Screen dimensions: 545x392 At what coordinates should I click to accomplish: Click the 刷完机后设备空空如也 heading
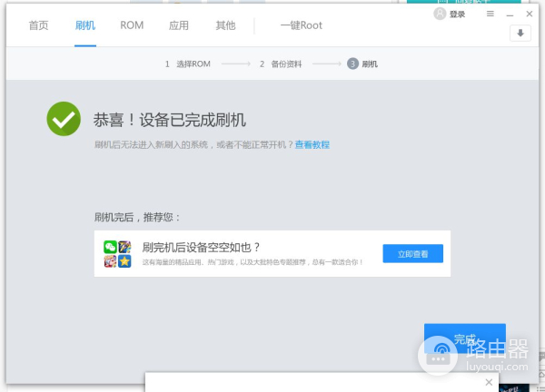[x=201, y=247]
